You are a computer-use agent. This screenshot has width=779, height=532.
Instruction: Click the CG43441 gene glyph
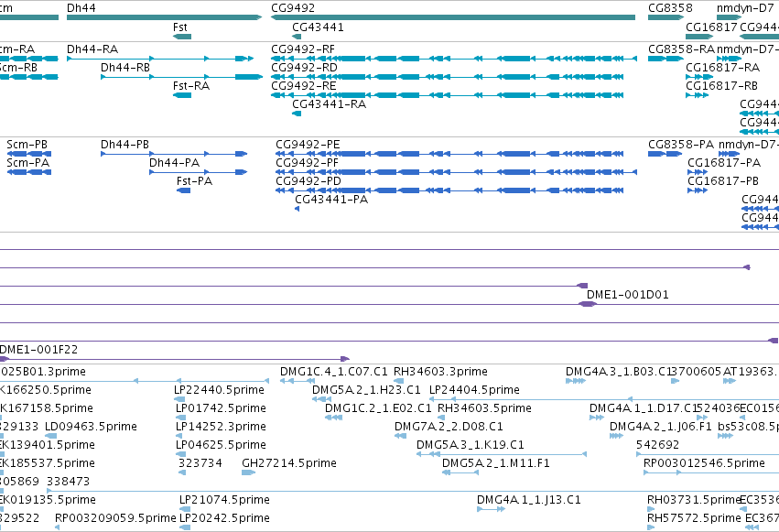(x=297, y=37)
